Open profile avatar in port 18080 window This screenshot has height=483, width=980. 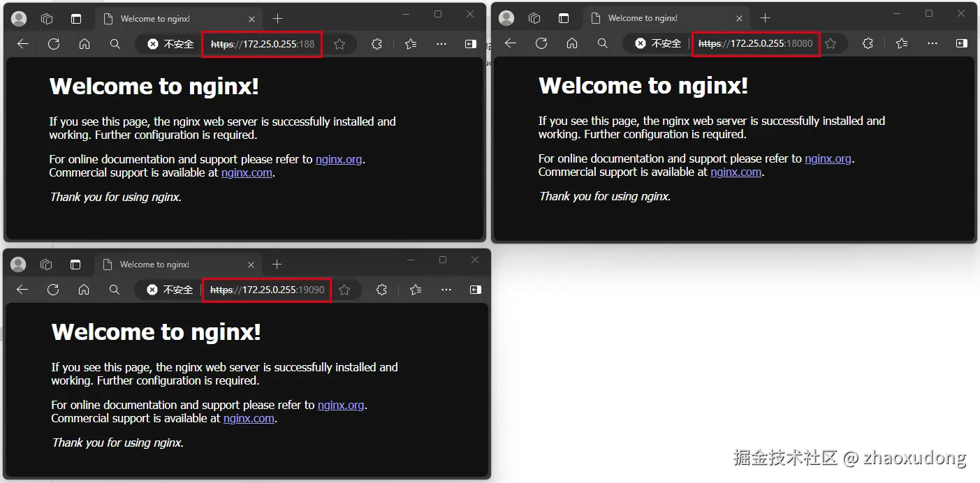coord(506,18)
